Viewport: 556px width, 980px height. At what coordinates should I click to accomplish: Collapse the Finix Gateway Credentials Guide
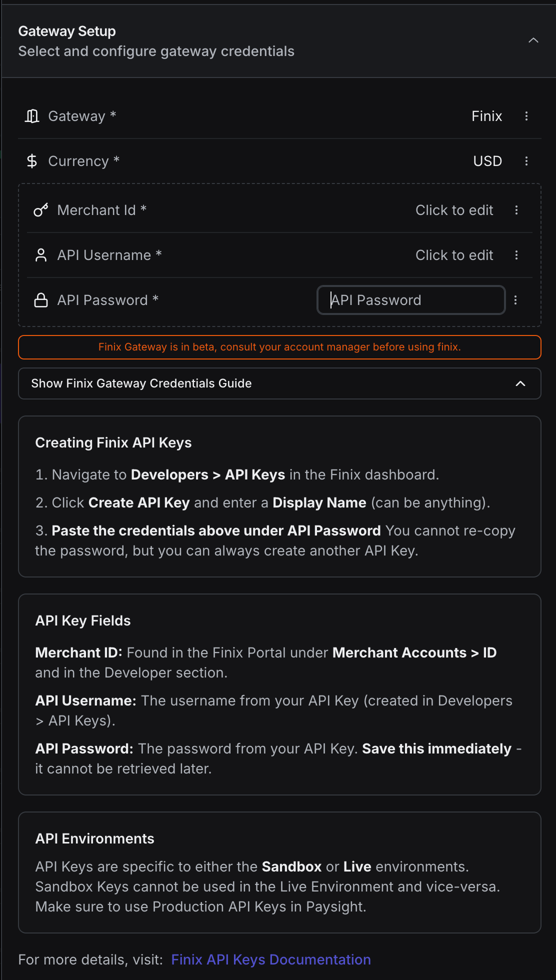520,383
